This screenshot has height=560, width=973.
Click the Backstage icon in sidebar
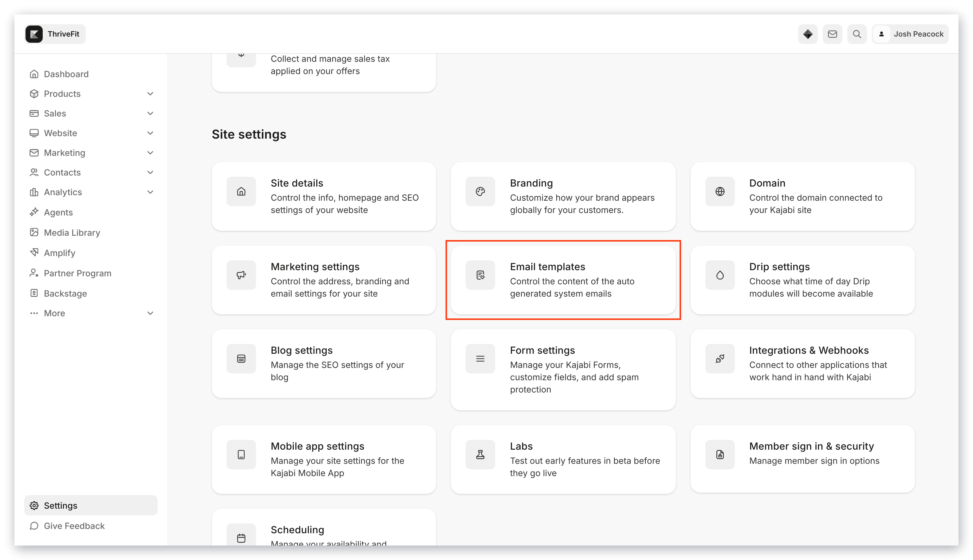pyautogui.click(x=34, y=293)
